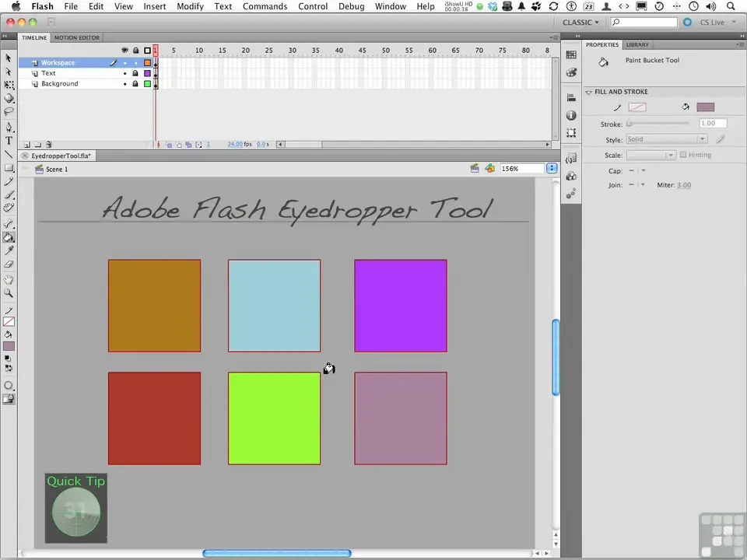Select the 3D Rotation tool
The width and height of the screenshot is (747, 560).
9,98
